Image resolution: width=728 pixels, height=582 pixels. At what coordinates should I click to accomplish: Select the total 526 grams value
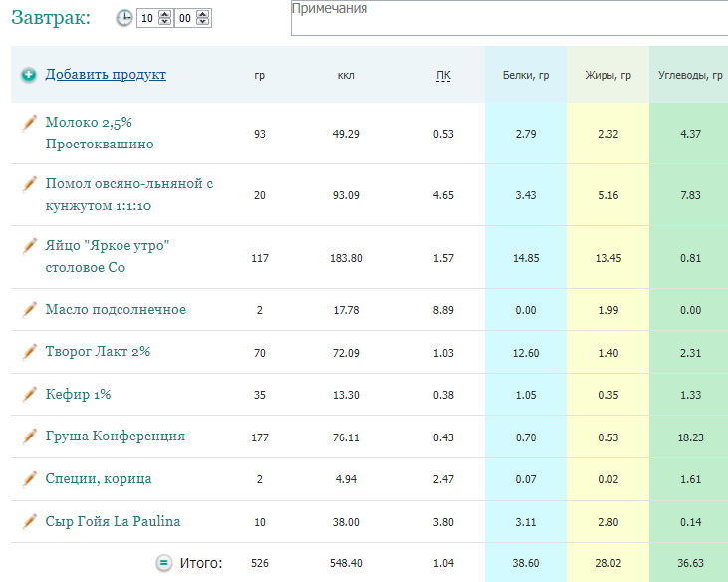(260, 563)
